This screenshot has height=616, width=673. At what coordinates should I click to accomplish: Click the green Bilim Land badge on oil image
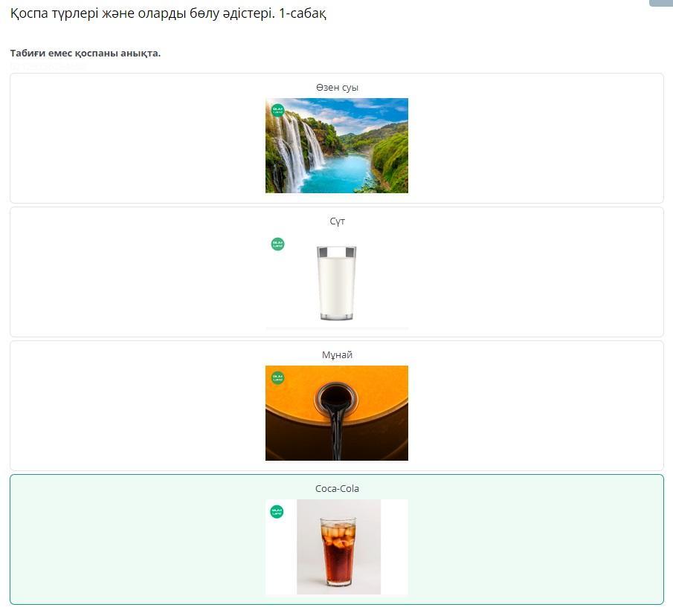tap(277, 378)
